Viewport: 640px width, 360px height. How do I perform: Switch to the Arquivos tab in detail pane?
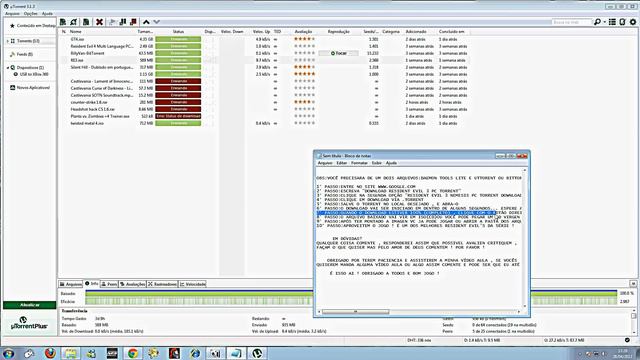tap(71, 284)
